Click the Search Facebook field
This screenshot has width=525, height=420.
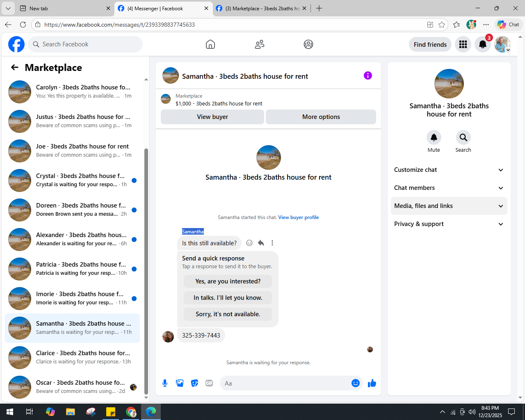click(85, 44)
